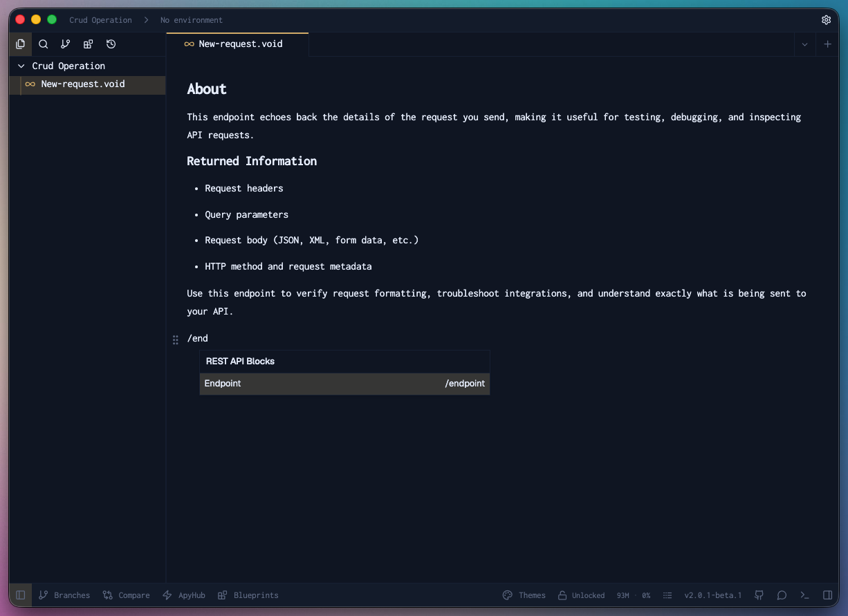The height and width of the screenshot is (616, 848).
Task: Click the Returned Information heading
Action: coord(252,161)
